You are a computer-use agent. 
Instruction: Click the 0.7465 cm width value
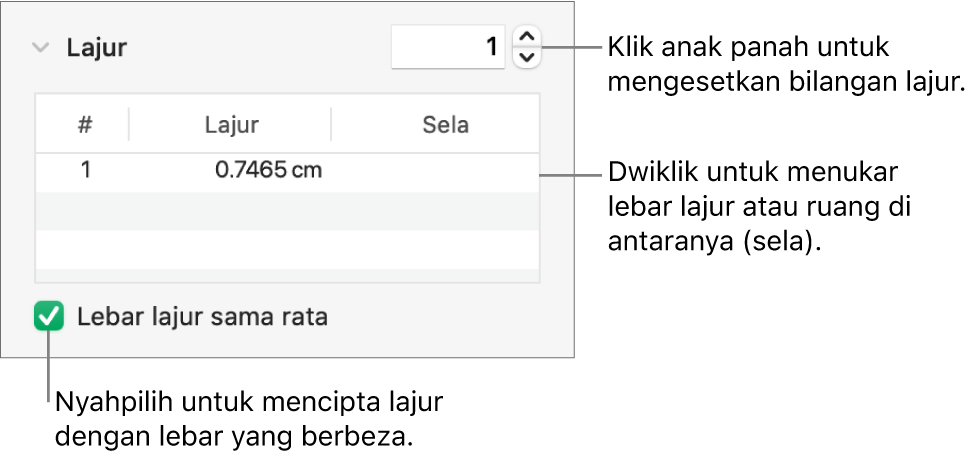click(268, 169)
